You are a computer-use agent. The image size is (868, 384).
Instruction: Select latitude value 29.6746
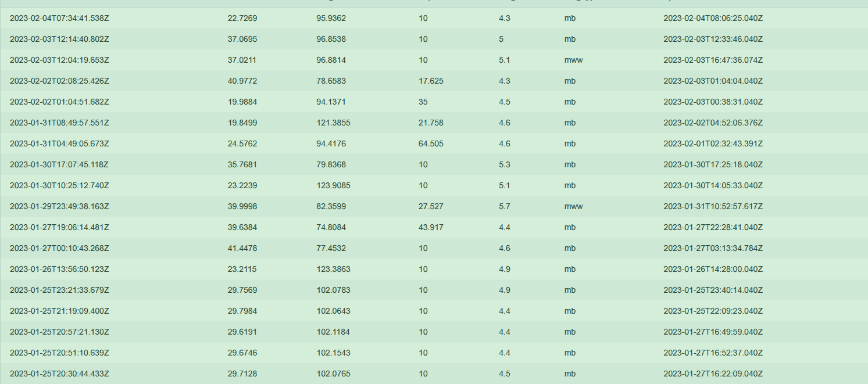point(242,353)
